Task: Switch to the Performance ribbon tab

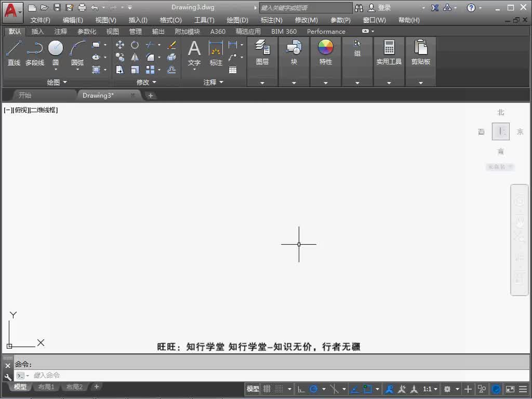Action: point(326,32)
